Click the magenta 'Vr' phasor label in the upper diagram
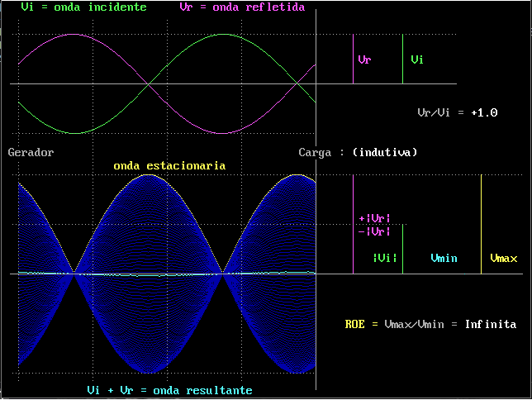 [x=365, y=60]
